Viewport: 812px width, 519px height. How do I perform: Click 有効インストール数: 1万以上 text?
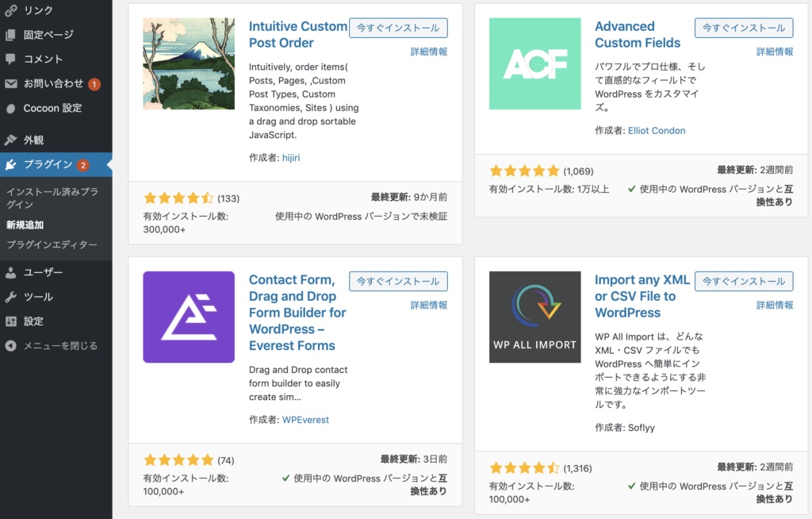tap(549, 189)
